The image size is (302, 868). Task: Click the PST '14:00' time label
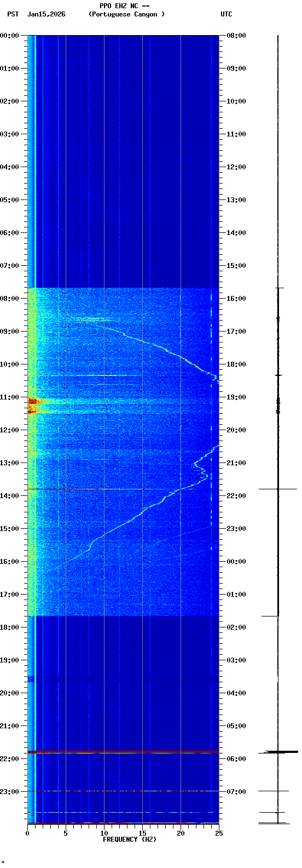coord(9,496)
